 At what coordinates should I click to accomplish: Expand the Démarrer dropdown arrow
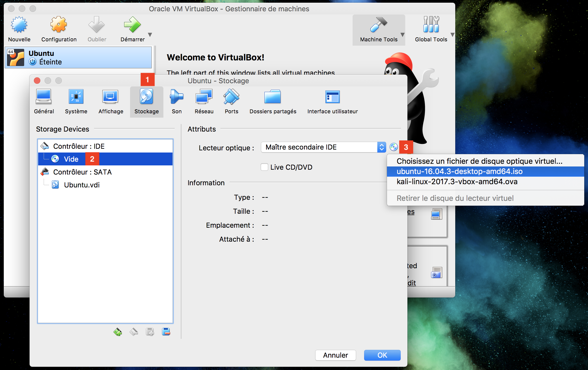pyautogui.click(x=150, y=35)
